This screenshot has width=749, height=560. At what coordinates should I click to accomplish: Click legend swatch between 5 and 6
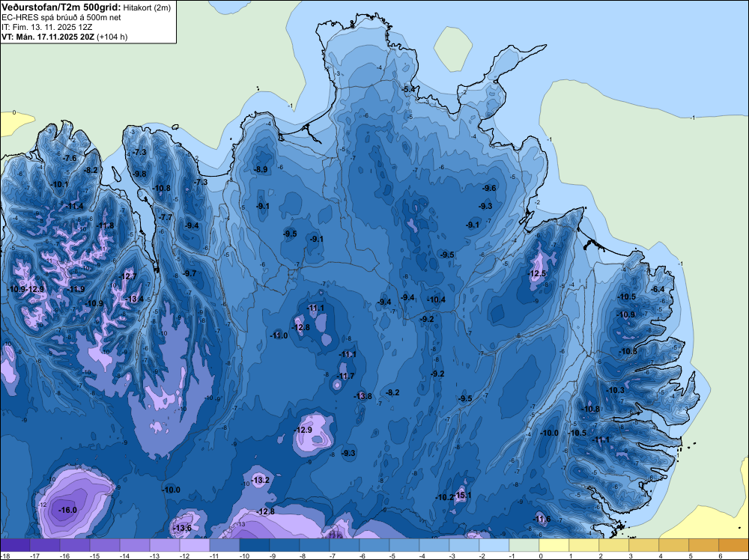(x=703, y=545)
